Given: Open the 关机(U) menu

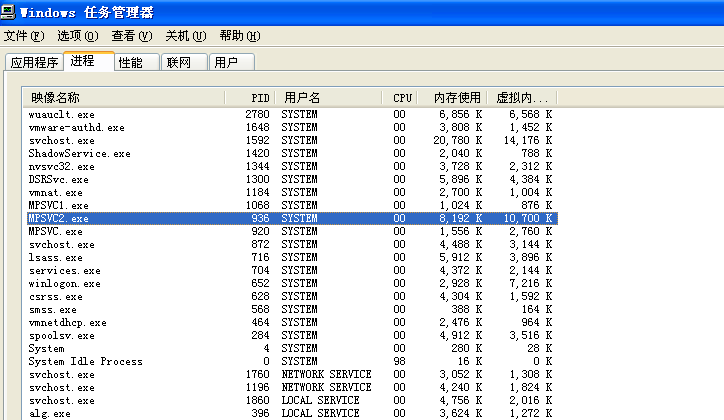Looking at the screenshot, I should point(186,36).
